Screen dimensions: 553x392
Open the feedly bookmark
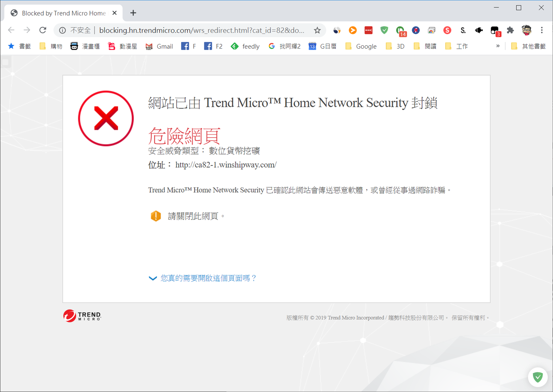click(x=245, y=46)
